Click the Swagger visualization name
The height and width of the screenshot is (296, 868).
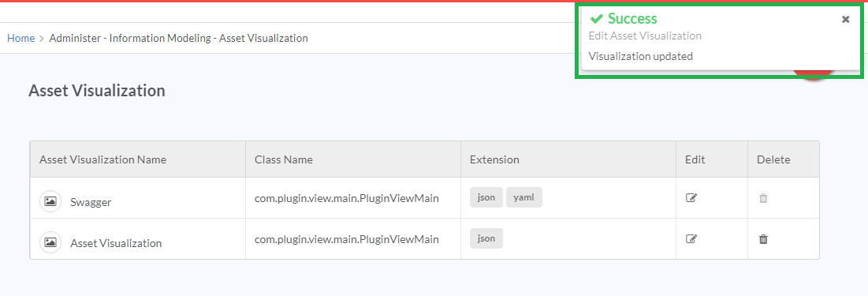pos(91,202)
